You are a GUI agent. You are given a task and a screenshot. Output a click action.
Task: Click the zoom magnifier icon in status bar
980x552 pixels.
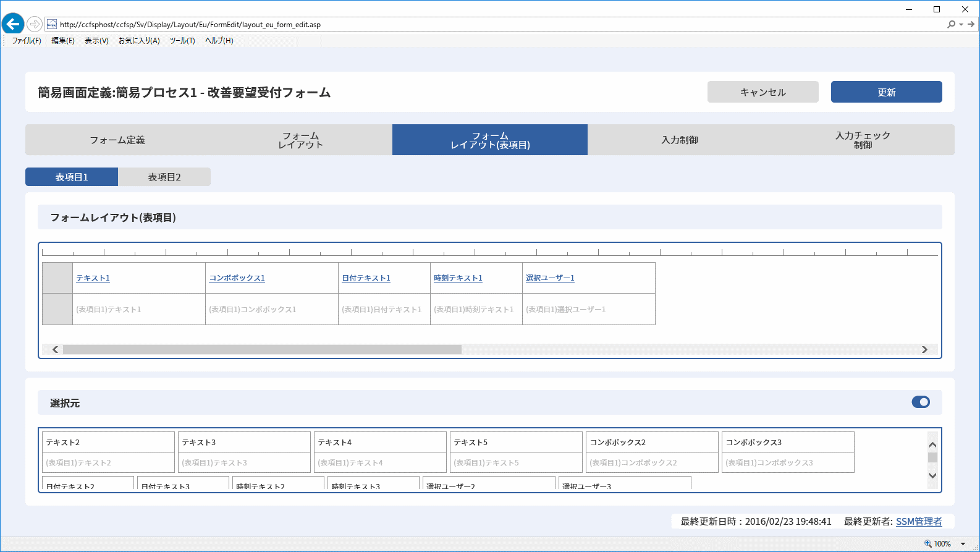pyautogui.click(x=927, y=544)
